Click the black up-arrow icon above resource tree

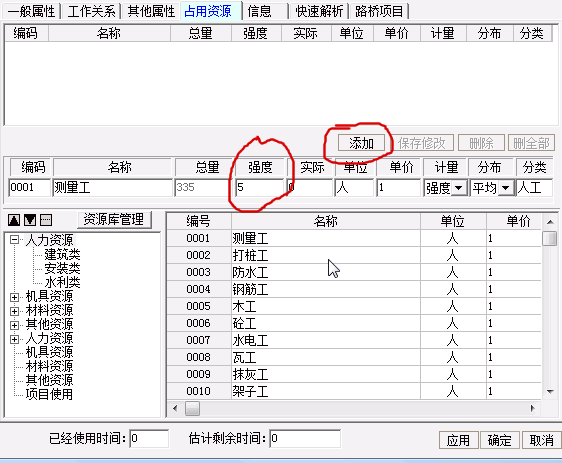(14, 220)
